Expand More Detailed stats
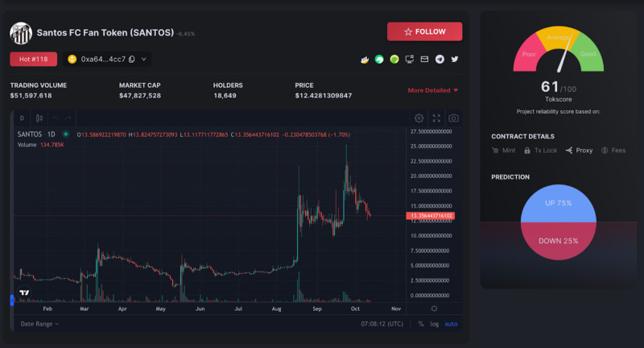Viewport: 644px width, 348px height. point(433,90)
